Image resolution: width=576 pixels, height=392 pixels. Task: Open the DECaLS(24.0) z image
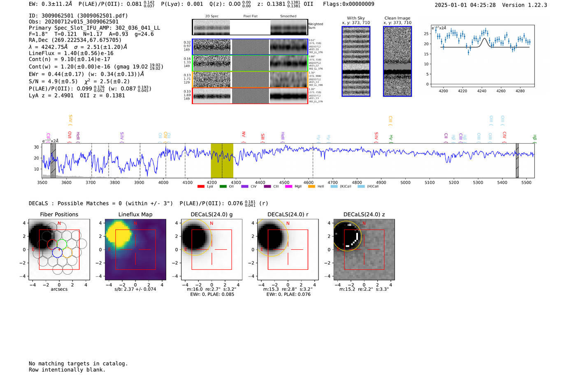coord(364,249)
